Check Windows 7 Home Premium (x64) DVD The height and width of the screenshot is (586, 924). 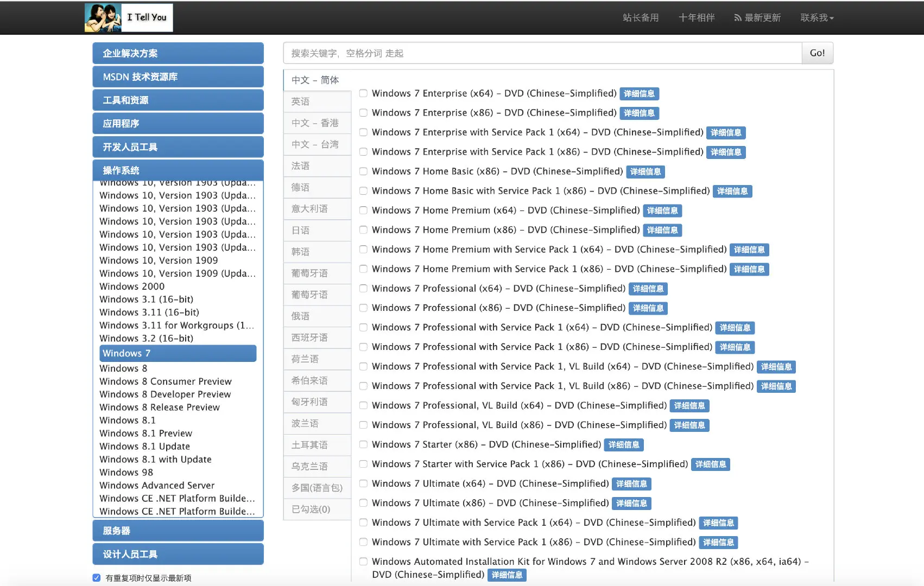[363, 211]
